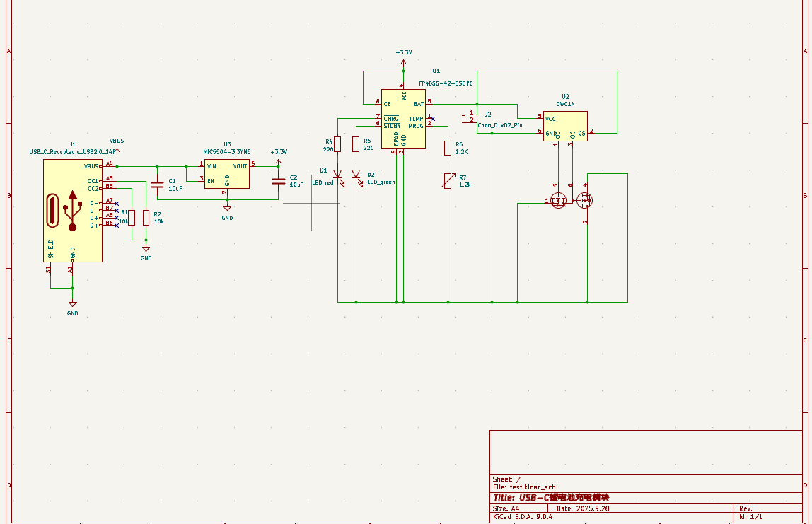The image size is (812, 524).
Task: Select resistor R4 above red LED
Action: tap(337, 144)
